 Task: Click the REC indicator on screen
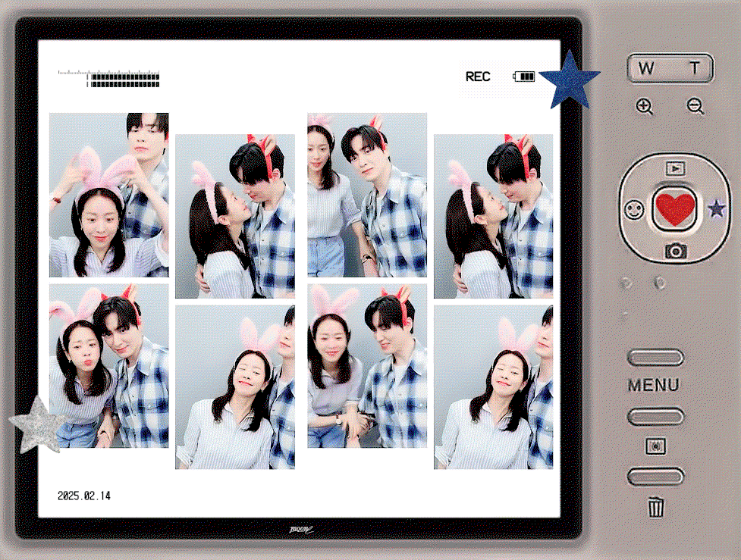coord(478,77)
